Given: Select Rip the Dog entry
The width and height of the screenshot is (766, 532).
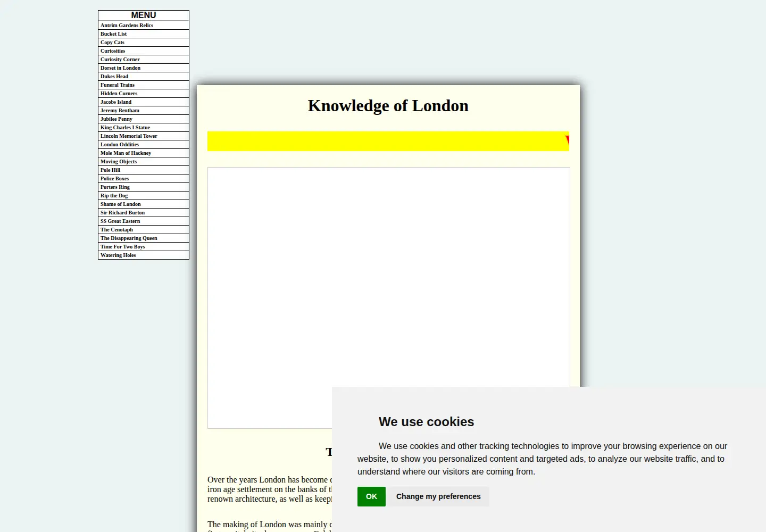Looking at the screenshot, I should [x=144, y=196].
